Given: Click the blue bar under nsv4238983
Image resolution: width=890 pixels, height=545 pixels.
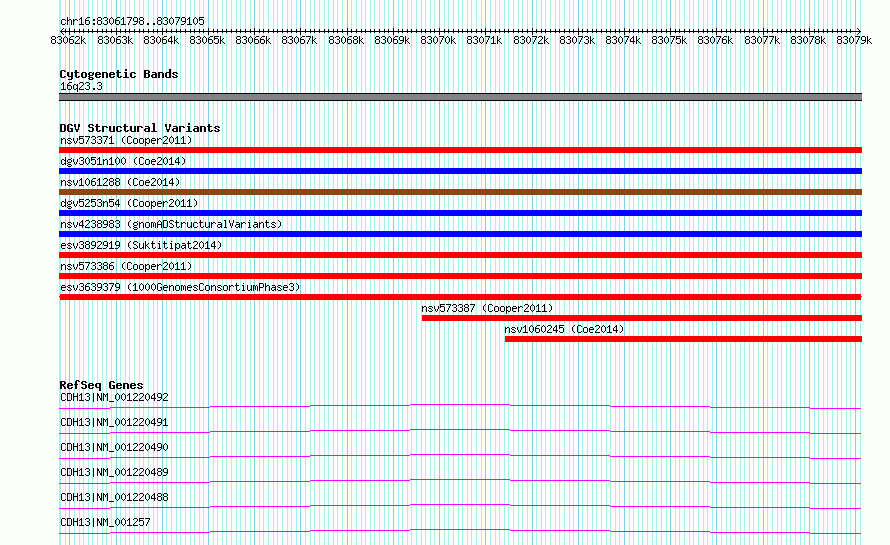Looking at the screenshot, I should click(460, 234).
